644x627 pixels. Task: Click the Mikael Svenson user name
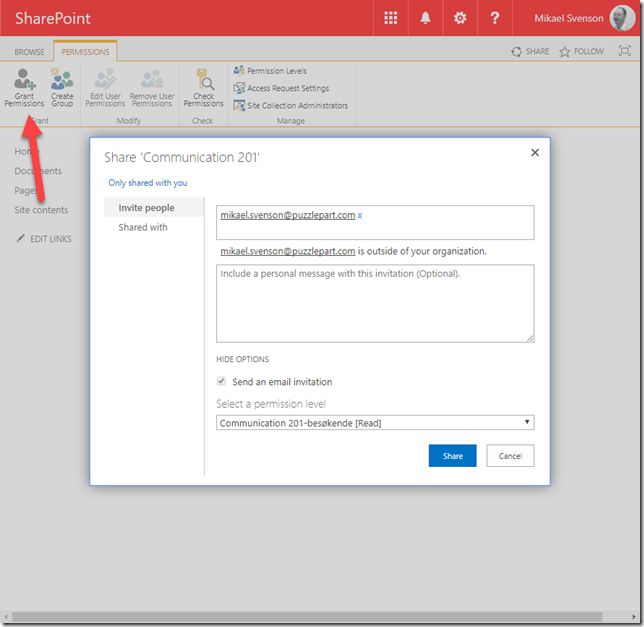568,18
